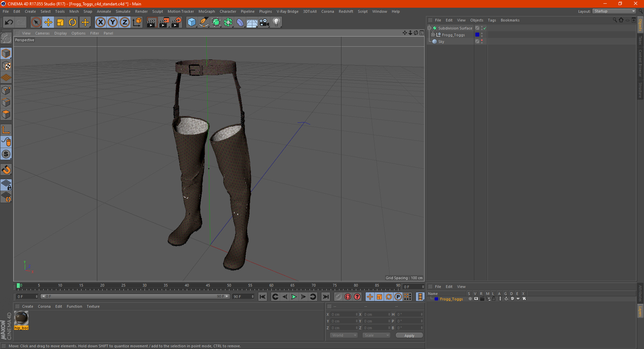The image size is (644, 349).
Task: Add a Subdivision Surface generator
Action: [216, 22]
